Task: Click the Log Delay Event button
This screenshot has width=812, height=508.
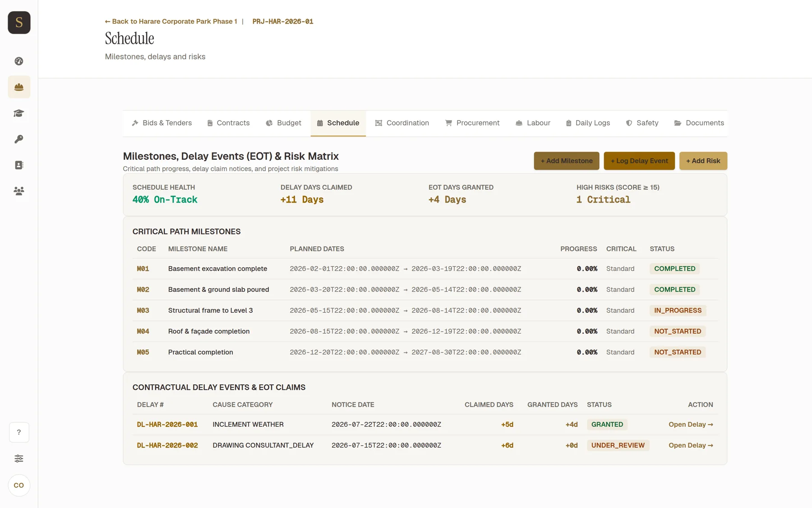Action: (x=639, y=161)
